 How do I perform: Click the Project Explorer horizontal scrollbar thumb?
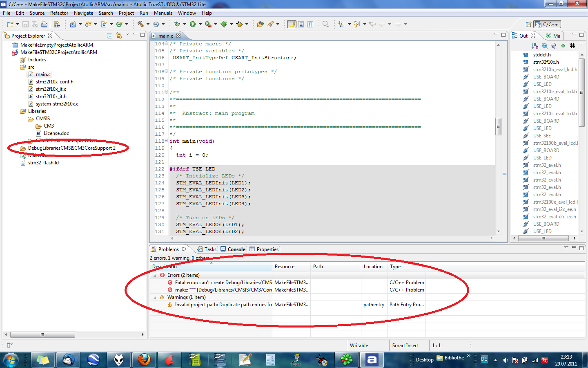pyautogui.click(x=42, y=334)
